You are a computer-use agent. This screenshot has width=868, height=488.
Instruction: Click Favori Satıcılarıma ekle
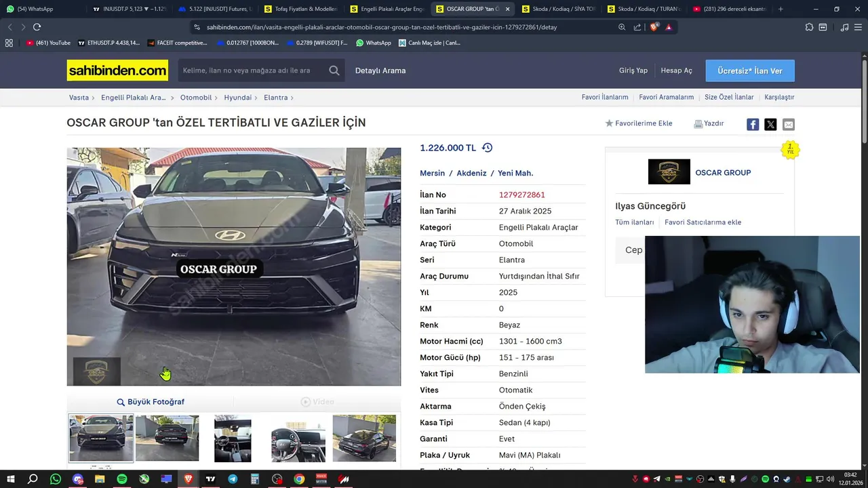703,222
